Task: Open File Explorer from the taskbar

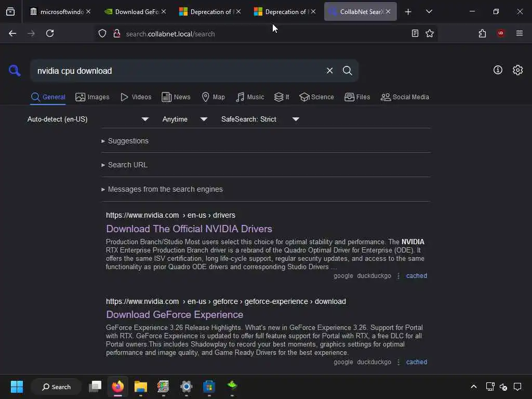Action: 140,387
